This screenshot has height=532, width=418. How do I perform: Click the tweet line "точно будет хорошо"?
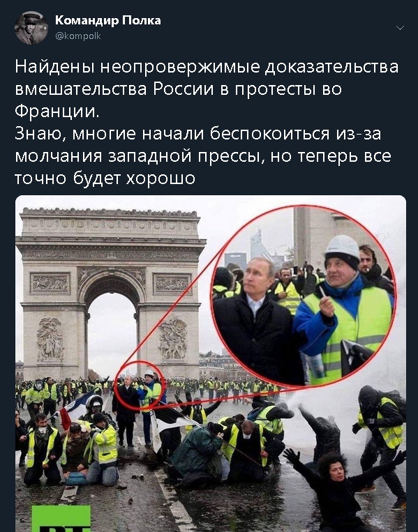pos(105,178)
